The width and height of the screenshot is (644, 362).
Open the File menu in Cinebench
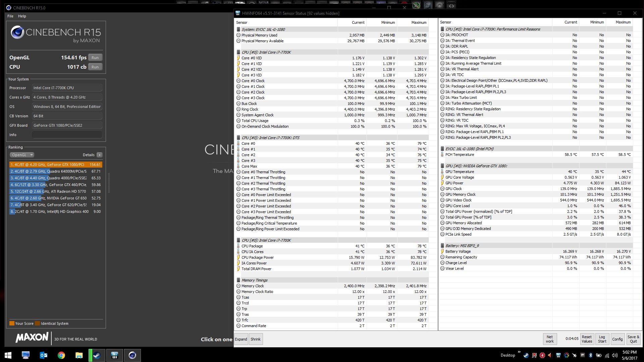tap(10, 16)
